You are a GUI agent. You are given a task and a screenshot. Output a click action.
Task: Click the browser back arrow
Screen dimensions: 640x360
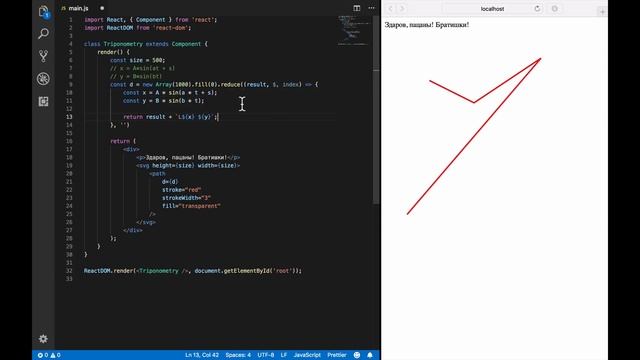click(391, 9)
